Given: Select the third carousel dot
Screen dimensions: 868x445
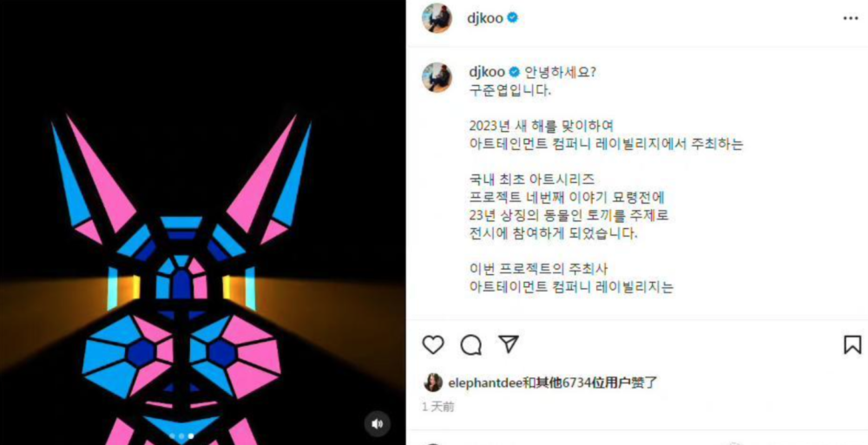Looking at the screenshot, I should [x=191, y=436].
